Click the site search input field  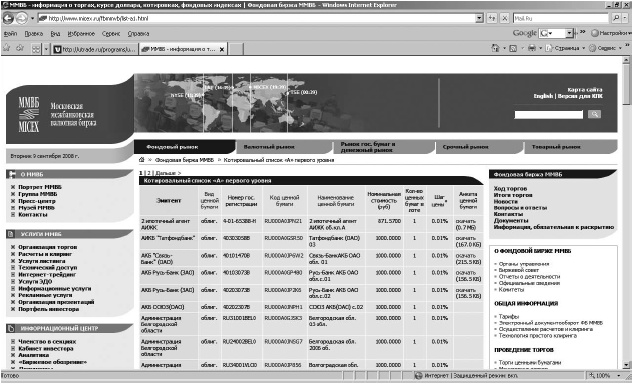pos(548,114)
